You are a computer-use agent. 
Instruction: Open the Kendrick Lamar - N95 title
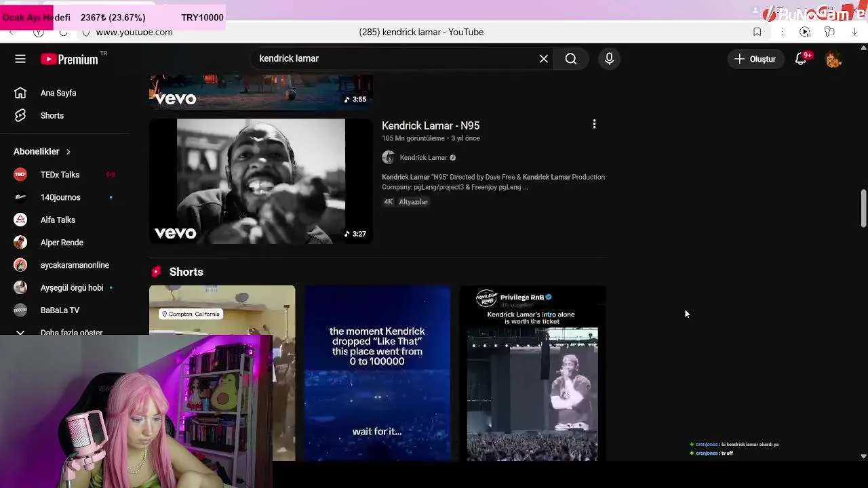tap(431, 125)
